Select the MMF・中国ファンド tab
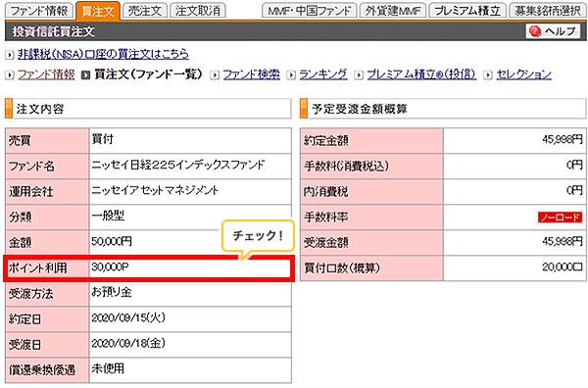Viewport: 588px width, 388px height. point(309,11)
